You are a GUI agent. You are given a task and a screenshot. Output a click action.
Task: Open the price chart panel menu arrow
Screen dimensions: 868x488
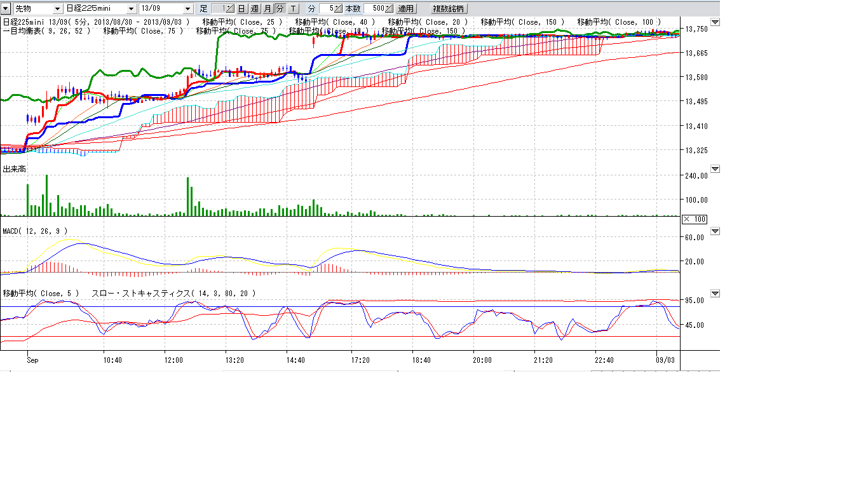(x=715, y=22)
